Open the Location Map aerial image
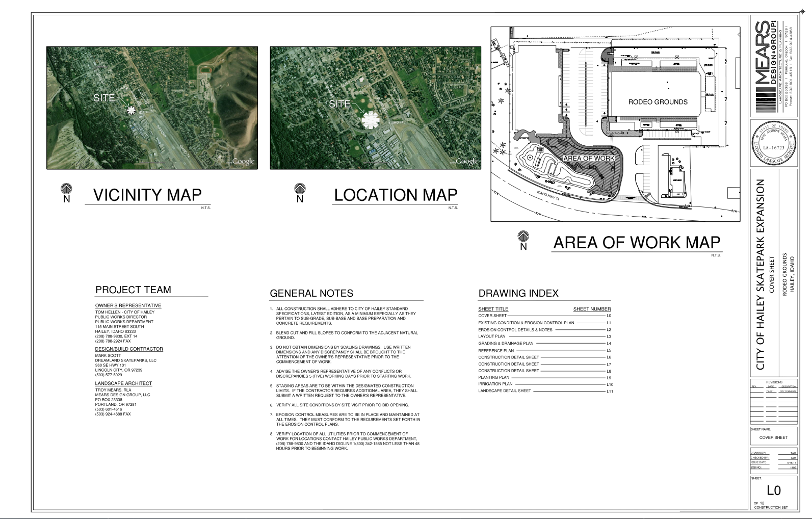 376,108
